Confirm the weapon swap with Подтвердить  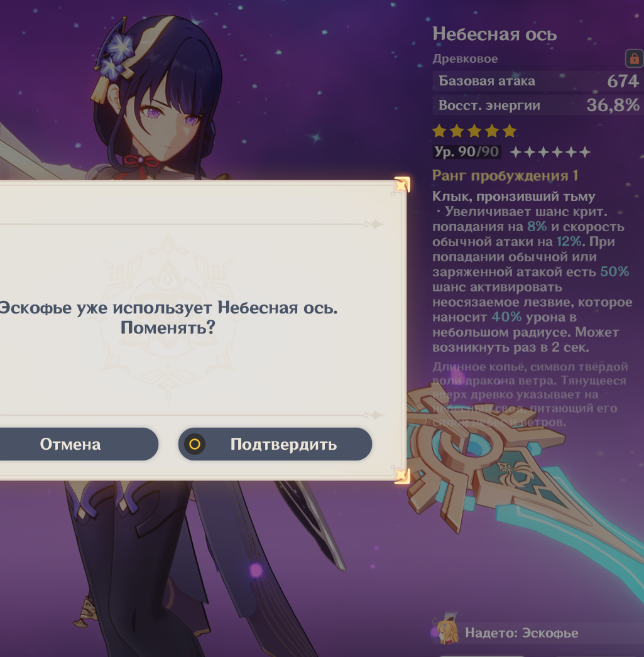275,444
